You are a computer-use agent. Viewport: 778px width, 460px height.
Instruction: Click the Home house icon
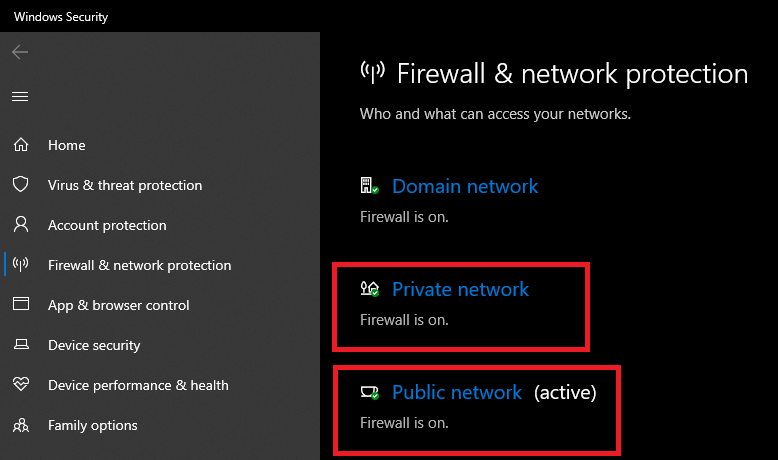(x=20, y=145)
